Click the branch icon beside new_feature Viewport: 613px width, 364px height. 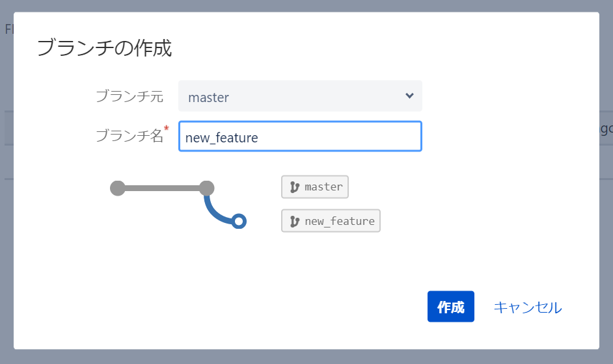(x=294, y=222)
